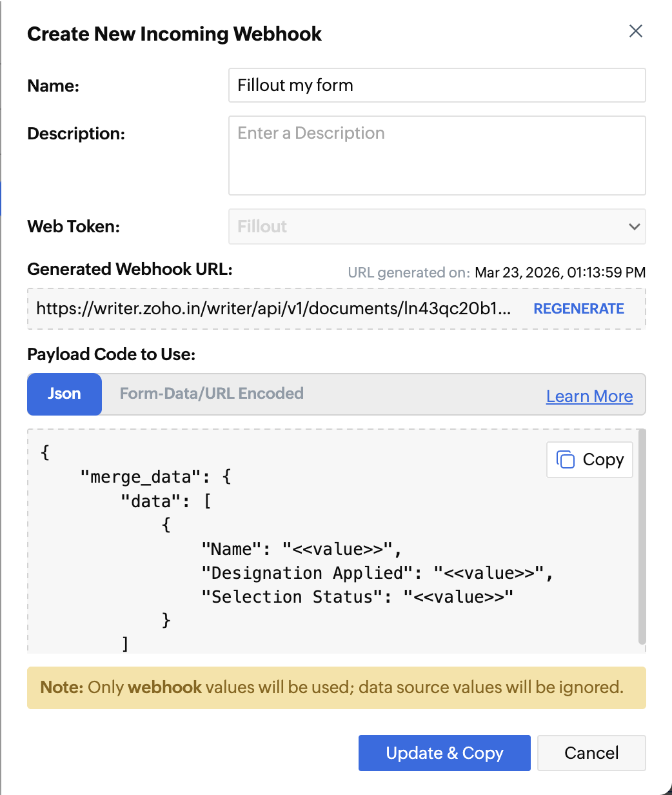Cancel the webhook creation
This screenshot has height=795, width=672.
point(591,753)
